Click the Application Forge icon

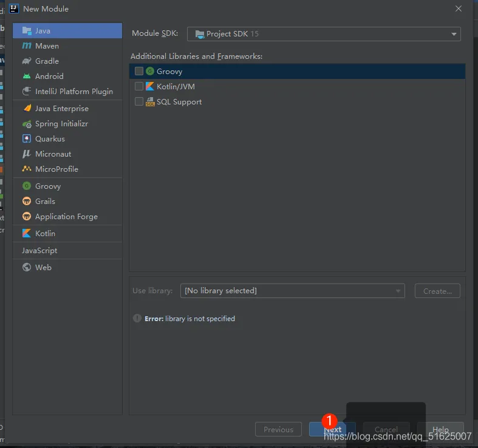point(27,216)
